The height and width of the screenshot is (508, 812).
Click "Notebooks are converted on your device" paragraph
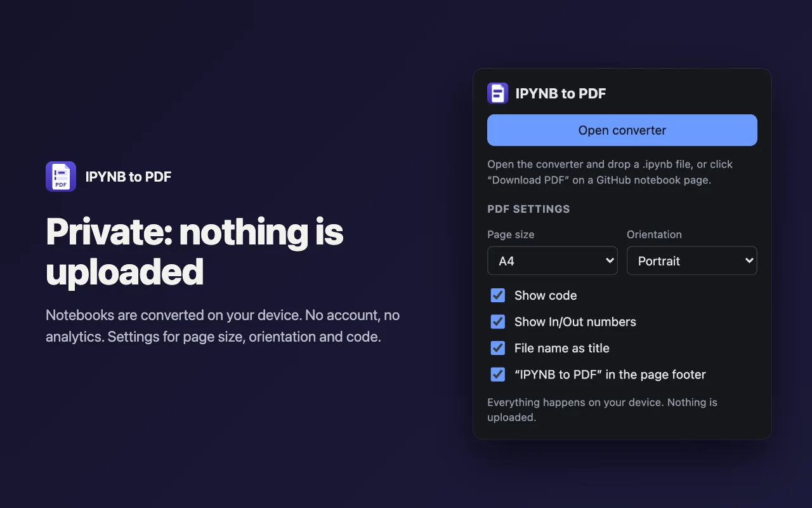pos(223,326)
